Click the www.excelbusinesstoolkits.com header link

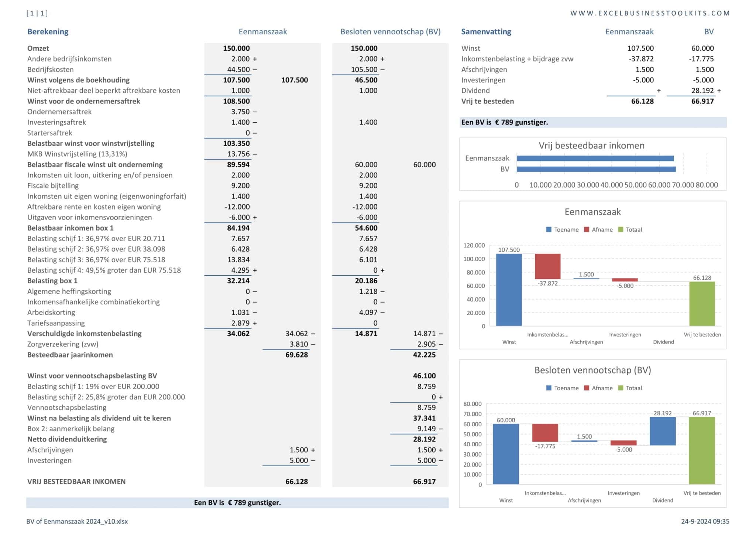pyautogui.click(x=650, y=13)
